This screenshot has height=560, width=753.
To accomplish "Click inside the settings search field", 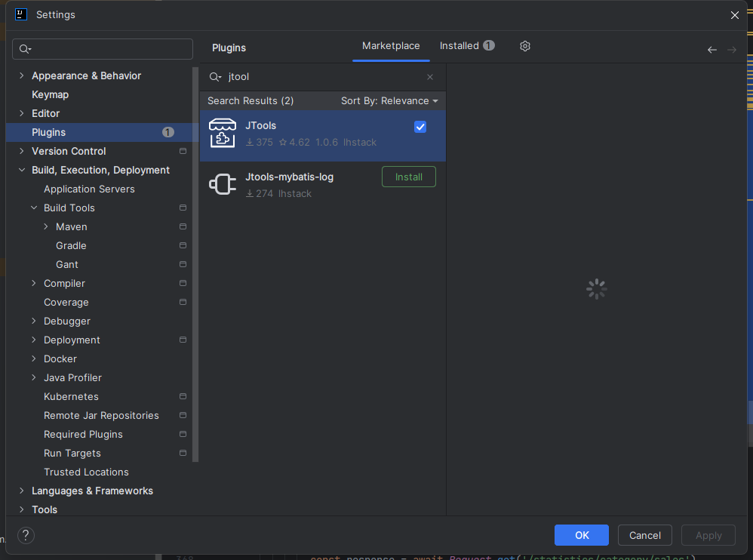I will coord(102,48).
